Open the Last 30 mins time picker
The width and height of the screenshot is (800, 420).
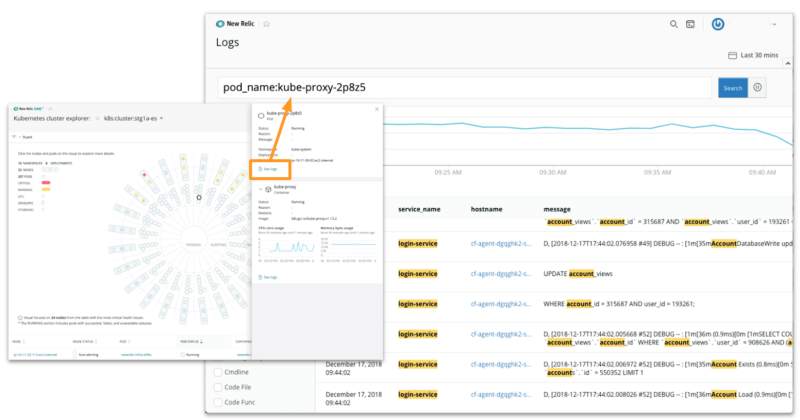(x=753, y=55)
